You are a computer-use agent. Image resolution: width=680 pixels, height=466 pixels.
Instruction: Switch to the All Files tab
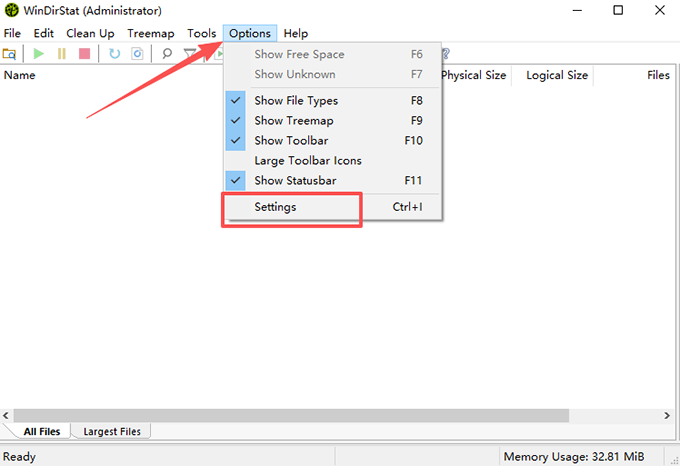pyautogui.click(x=42, y=432)
